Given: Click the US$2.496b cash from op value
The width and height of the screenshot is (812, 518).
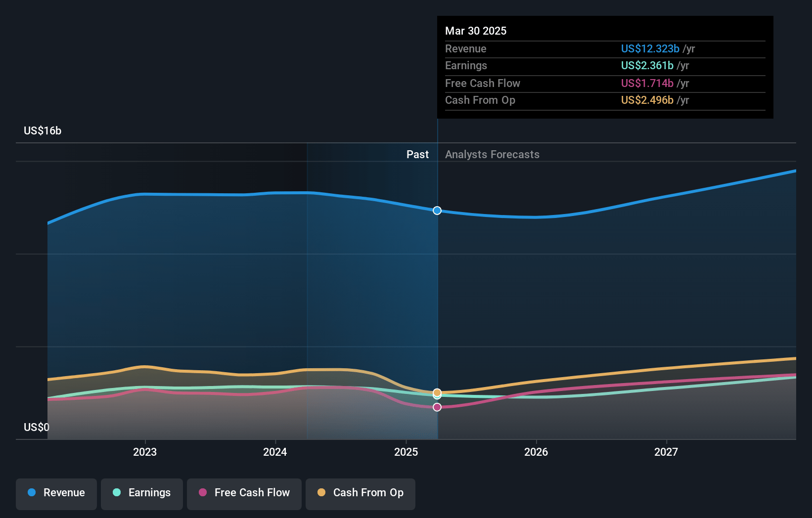Looking at the screenshot, I should (647, 100).
